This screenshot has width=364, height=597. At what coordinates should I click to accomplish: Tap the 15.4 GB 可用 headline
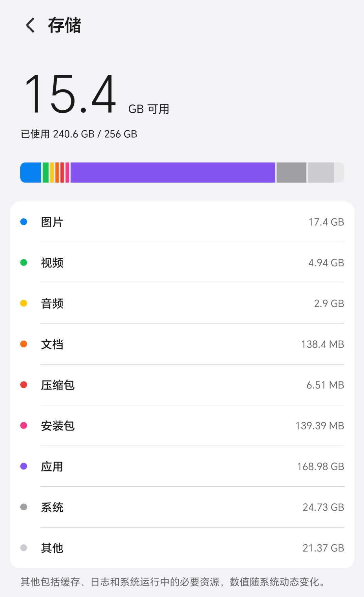(x=96, y=94)
